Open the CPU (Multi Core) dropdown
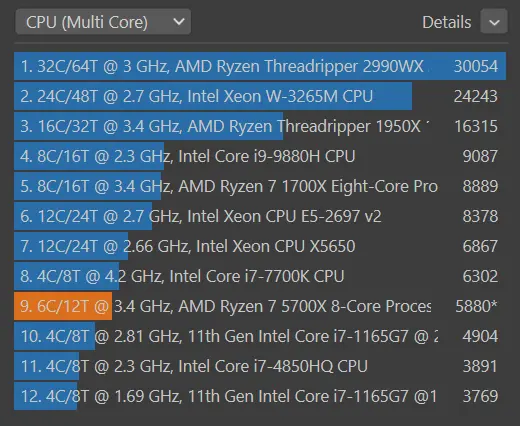The width and height of the screenshot is (520, 426). click(103, 22)
